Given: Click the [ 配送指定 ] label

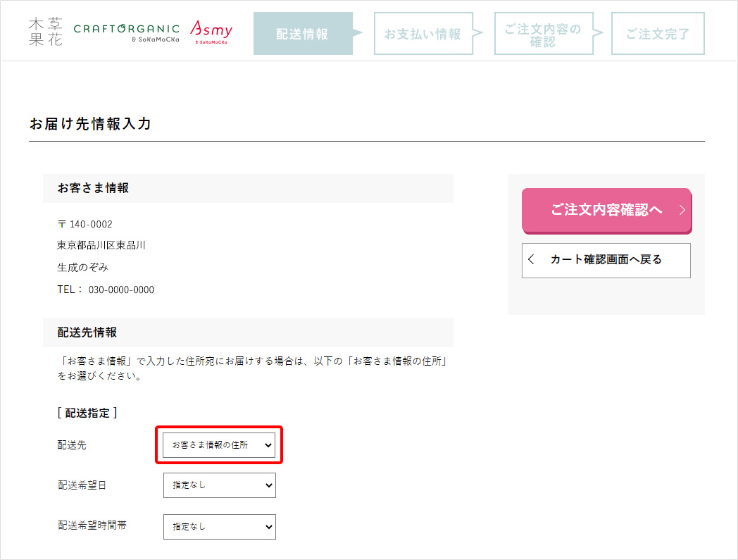Looking at the screenshot, I should click(x=87, y=413).
